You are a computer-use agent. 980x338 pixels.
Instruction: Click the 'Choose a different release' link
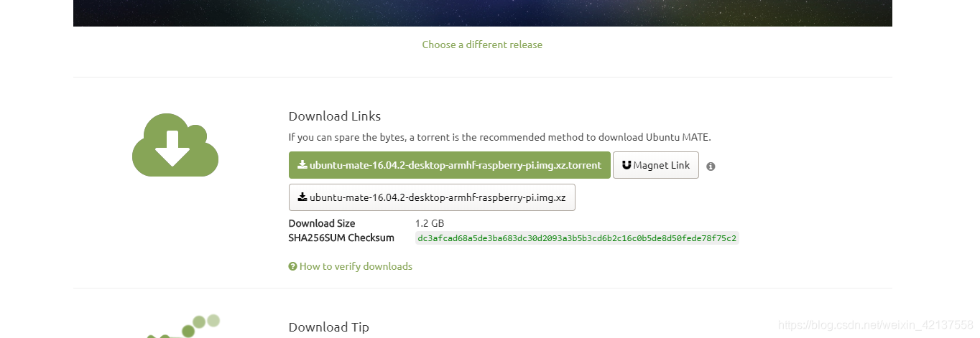pos(482,44)
